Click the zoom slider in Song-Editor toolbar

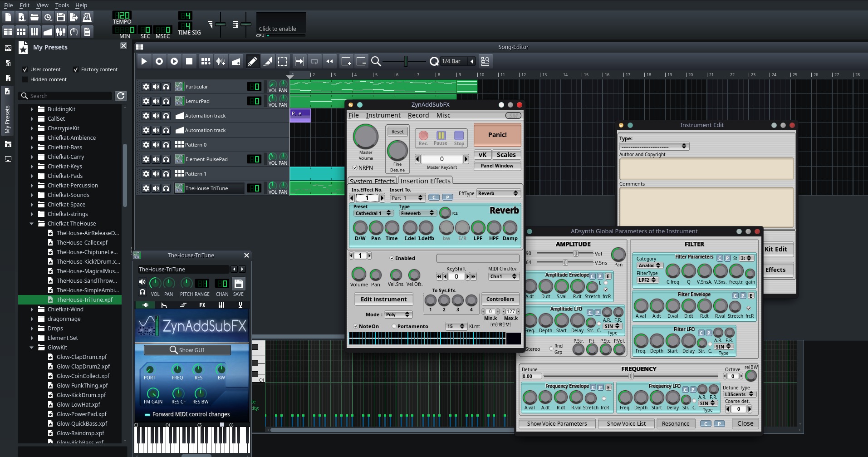click(x=405, y=61)
